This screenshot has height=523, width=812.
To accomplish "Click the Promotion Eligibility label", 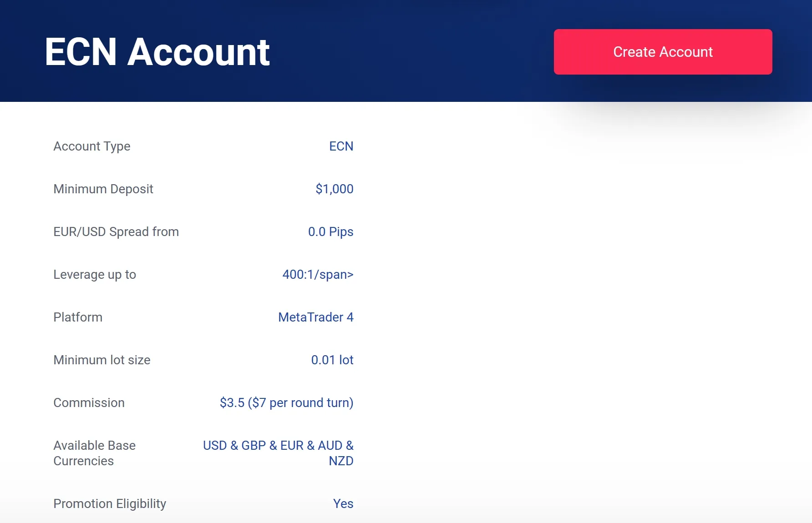I will [x=110, y=503].
